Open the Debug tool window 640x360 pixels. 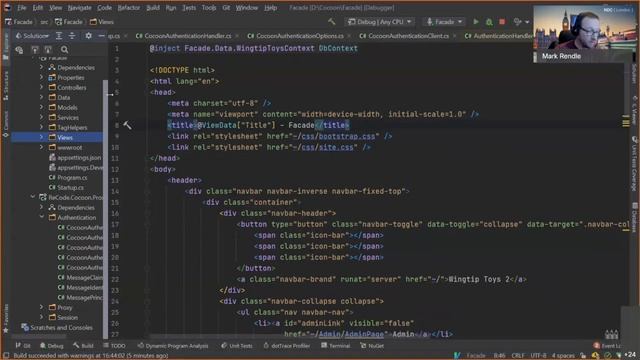pos(52,346)
